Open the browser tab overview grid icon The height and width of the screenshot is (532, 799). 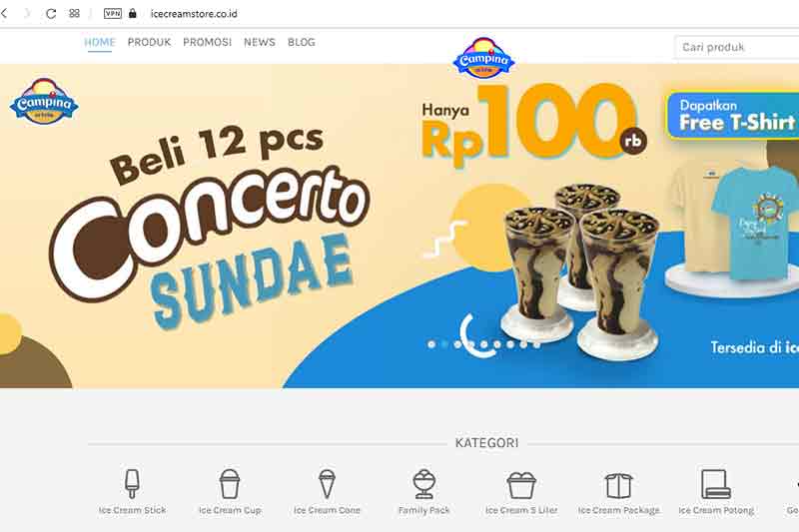pos(74,13)
